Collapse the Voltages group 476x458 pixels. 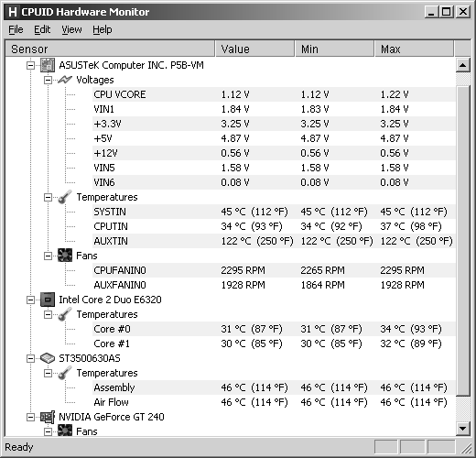[x=48, y=80]
